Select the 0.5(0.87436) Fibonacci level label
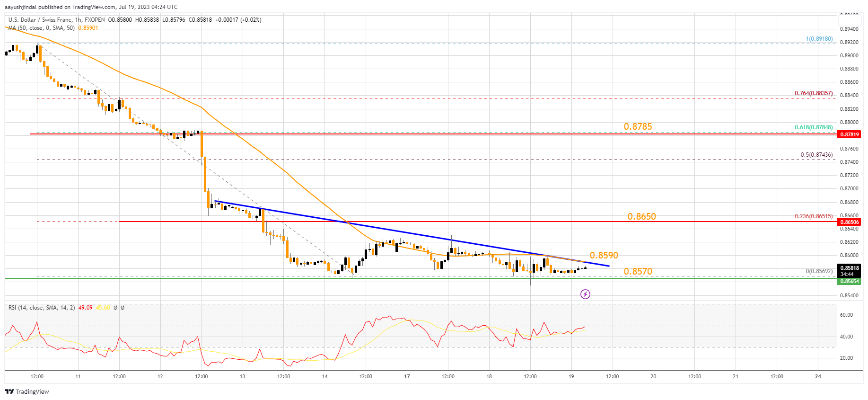Screen dimensions: 868x400 (816, 155)
